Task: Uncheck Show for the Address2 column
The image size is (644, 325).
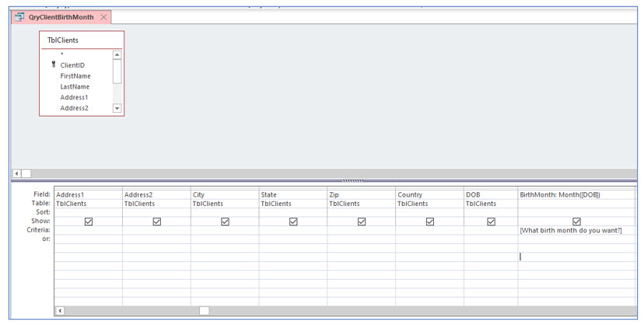Action: [x=157, y=222]
